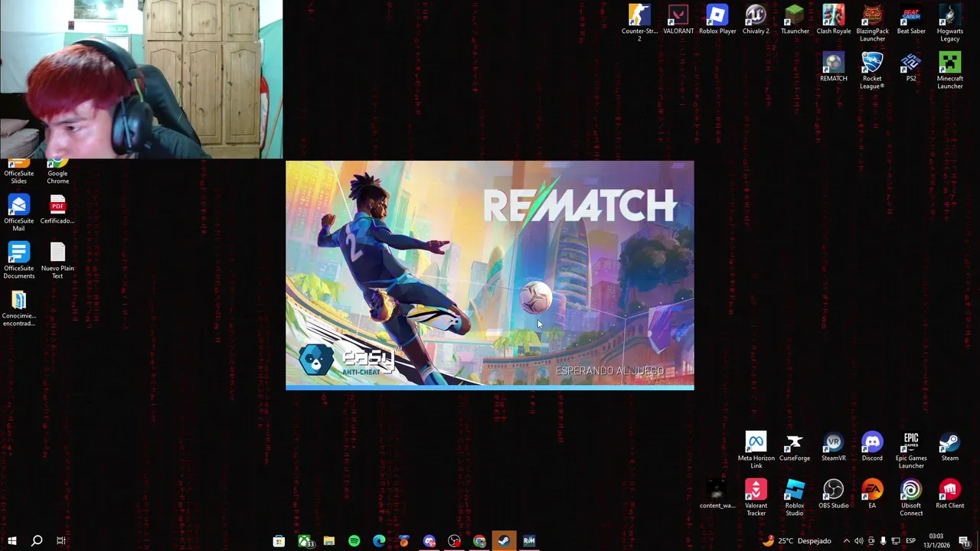This screenshot has width=980, height=551.
Task: Select the EA desktop icon
Action: click(x=872, y=494)
